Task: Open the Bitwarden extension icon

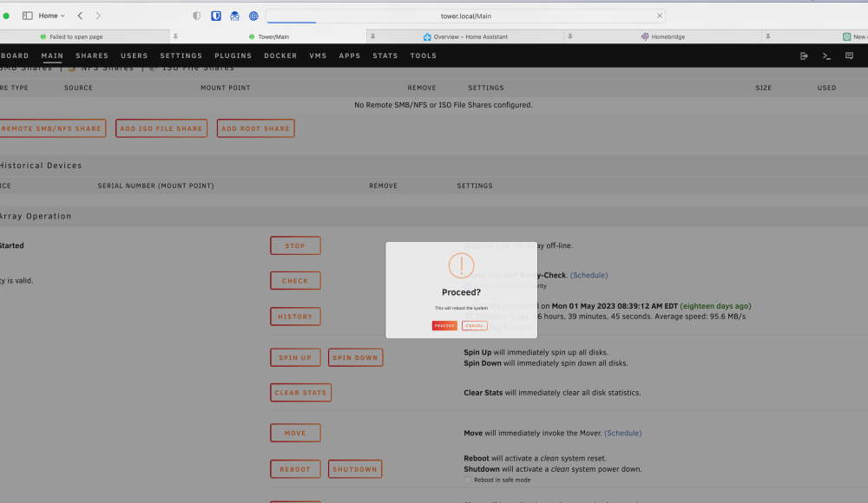Action: (x=216, y=16)
